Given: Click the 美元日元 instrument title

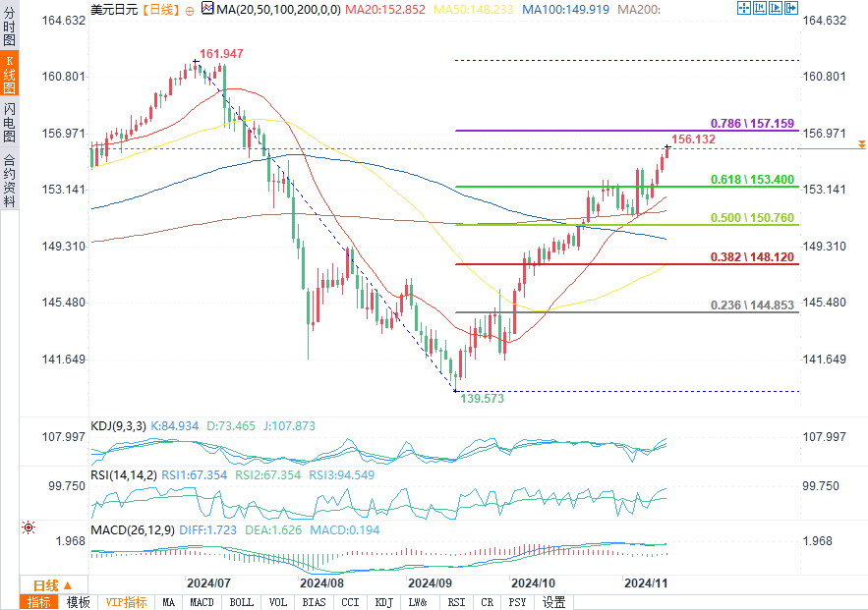Looking at the screenshot, I should (114, 10).
